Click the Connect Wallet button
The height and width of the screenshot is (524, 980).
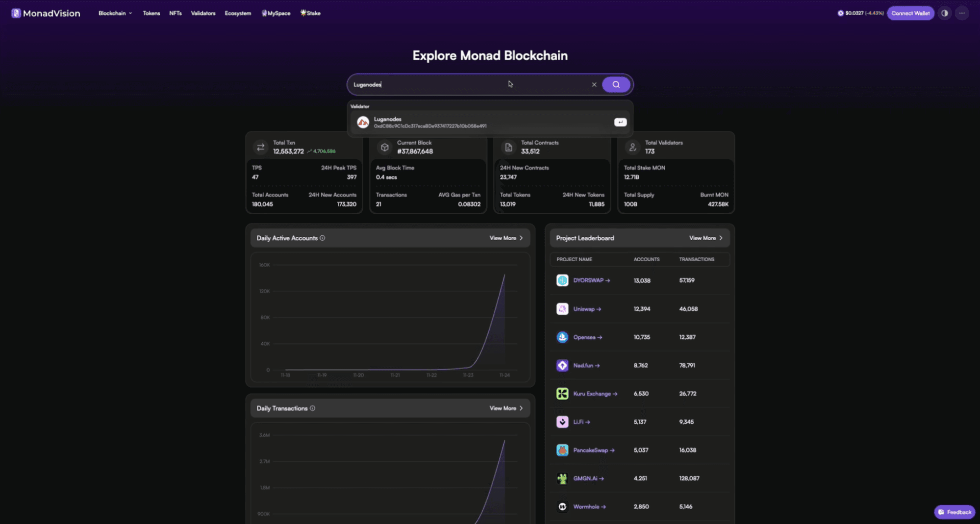[x=910, y=13]
